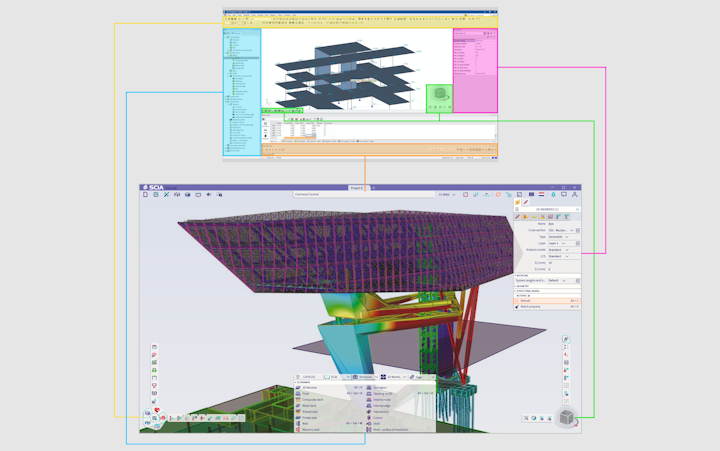Click the top icon in right vertical toolbar
This screenshot has height=451, width=720.
[566, 340]
